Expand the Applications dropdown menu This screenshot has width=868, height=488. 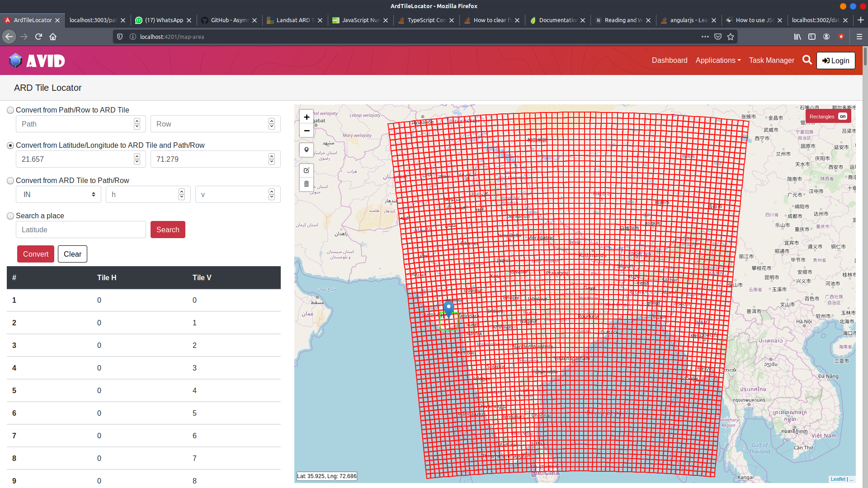(718, 60)
